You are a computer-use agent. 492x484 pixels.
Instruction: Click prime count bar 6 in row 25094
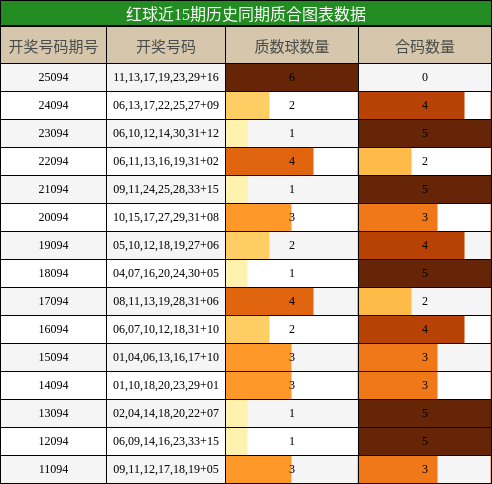pos(292,77)
